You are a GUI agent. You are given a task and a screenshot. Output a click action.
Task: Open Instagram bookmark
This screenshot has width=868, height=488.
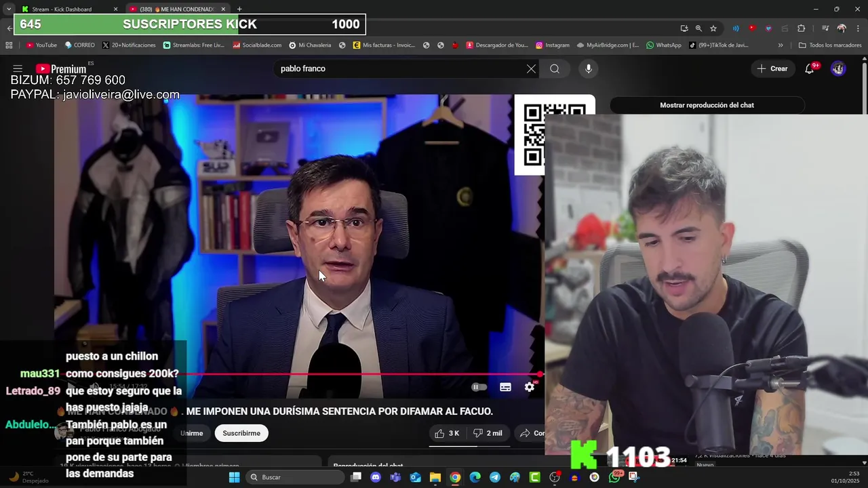click(553, 45)
